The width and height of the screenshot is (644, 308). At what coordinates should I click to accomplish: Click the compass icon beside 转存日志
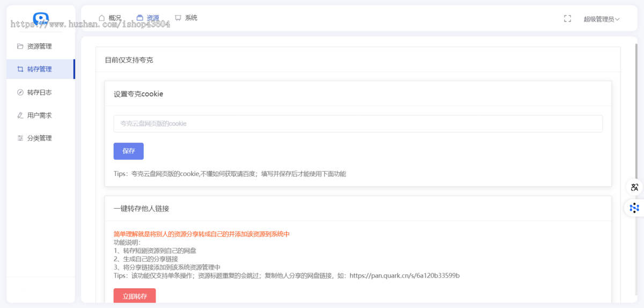[x=20, y=92]
